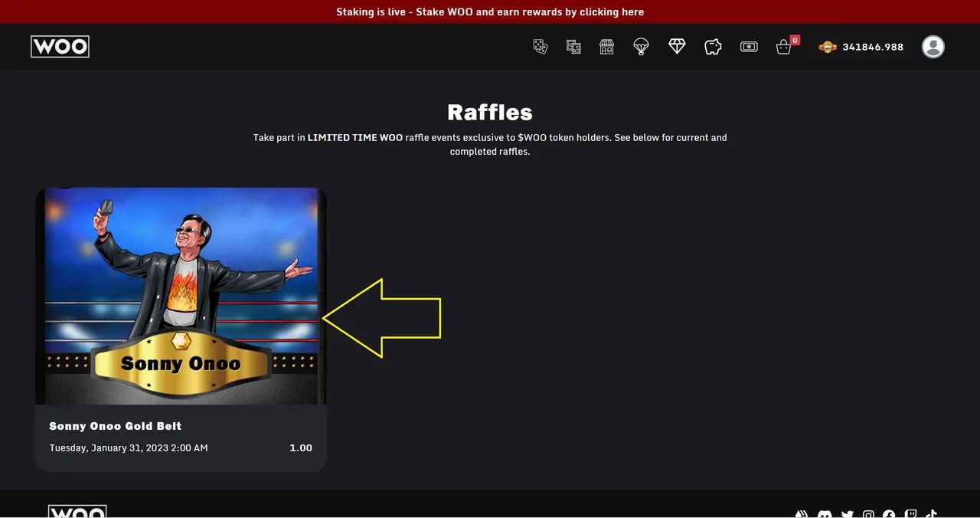Open the Discord icon in footer
The image size is (980, 518).
tap(825, 514)
